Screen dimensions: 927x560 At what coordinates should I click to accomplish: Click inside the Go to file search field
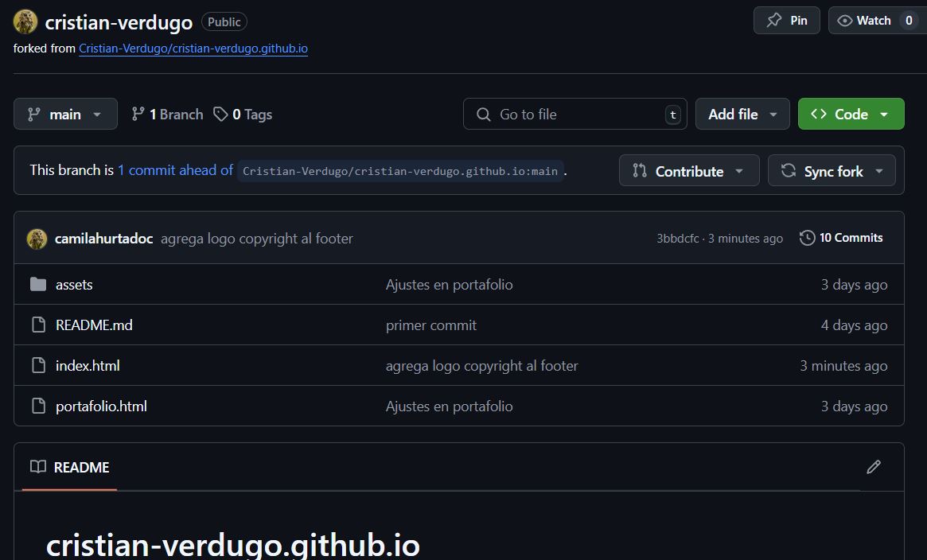tap(573, 114)
